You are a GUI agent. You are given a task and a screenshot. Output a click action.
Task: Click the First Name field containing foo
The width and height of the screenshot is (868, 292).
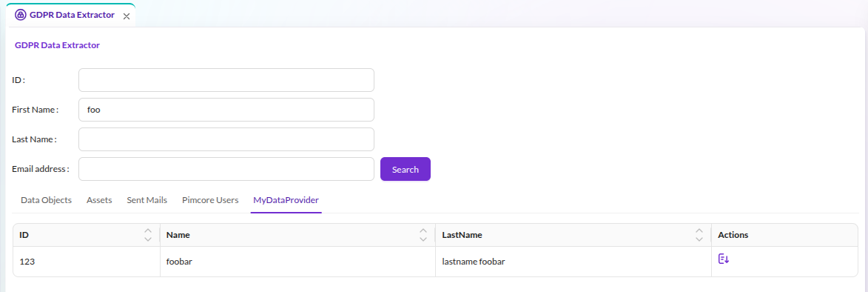pyautogui.click(x=226, y=110)
